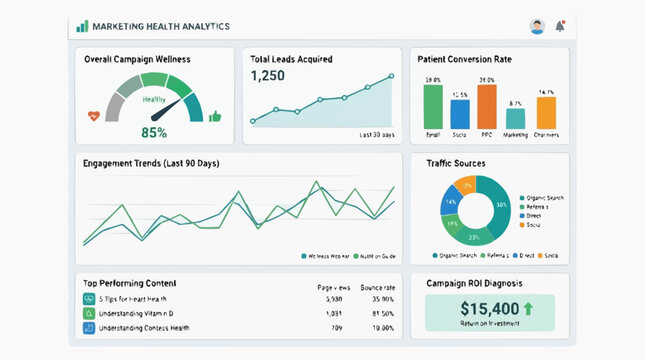Click the blue icon beside Understanding Contess Health

point(89,328)
